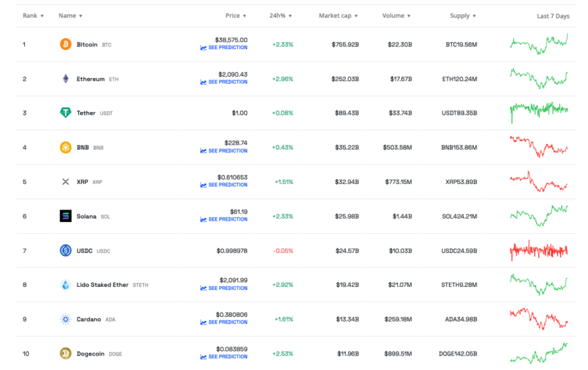Sort the table by 24h% change

280,16
